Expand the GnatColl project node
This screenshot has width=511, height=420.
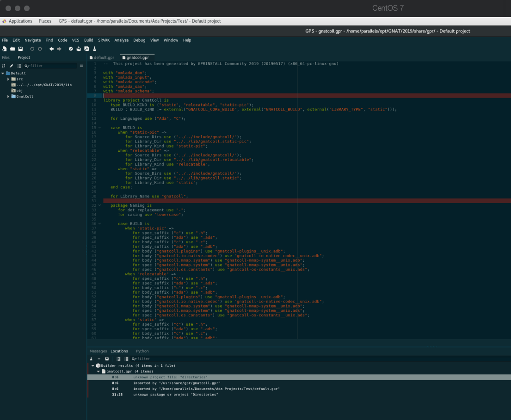pos(8,96)
